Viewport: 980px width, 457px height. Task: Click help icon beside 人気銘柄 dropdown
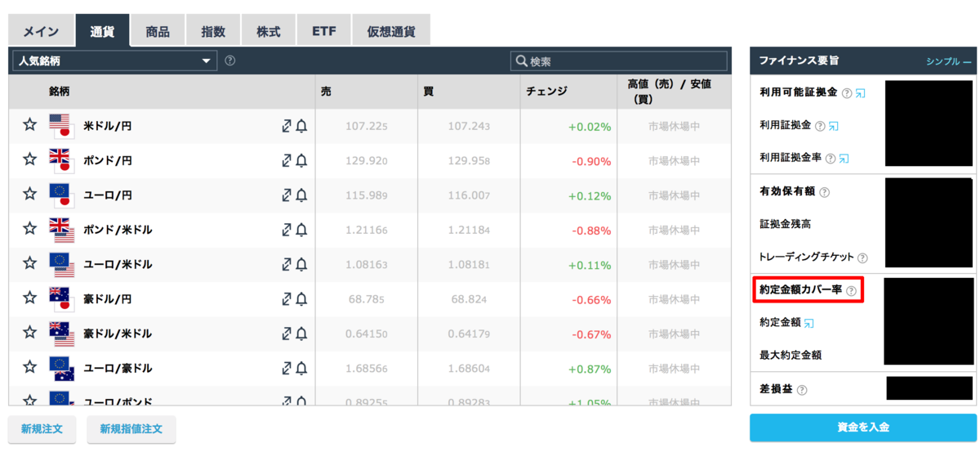pos(230,60)
